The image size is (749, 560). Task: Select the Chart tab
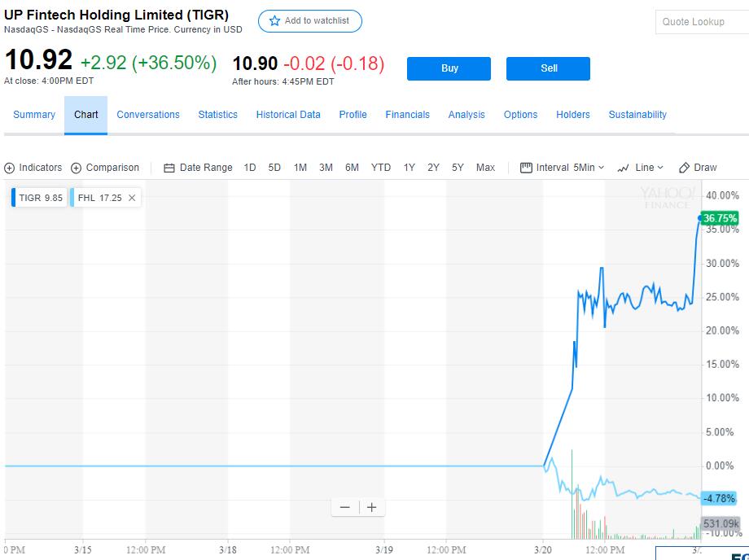pyautogui.click(x=86, y=115)
